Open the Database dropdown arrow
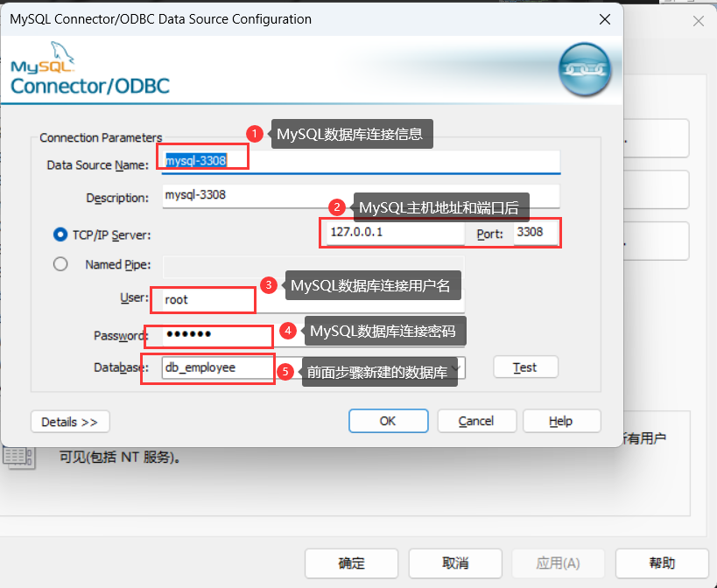The image size is (717, 588). (x=456, y=367)
